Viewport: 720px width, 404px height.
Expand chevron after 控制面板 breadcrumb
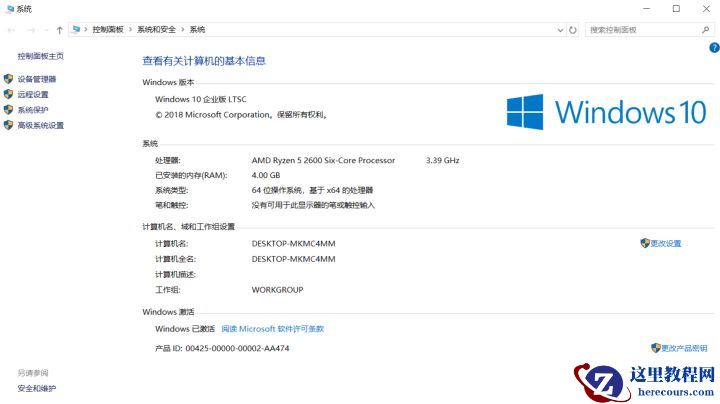pyautogui.click(x=130, y=29)
